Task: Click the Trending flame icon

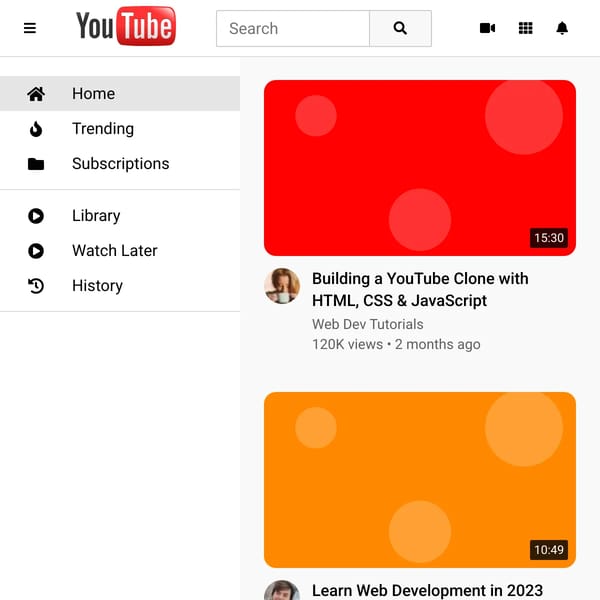Action: click(x=36, y=129)
